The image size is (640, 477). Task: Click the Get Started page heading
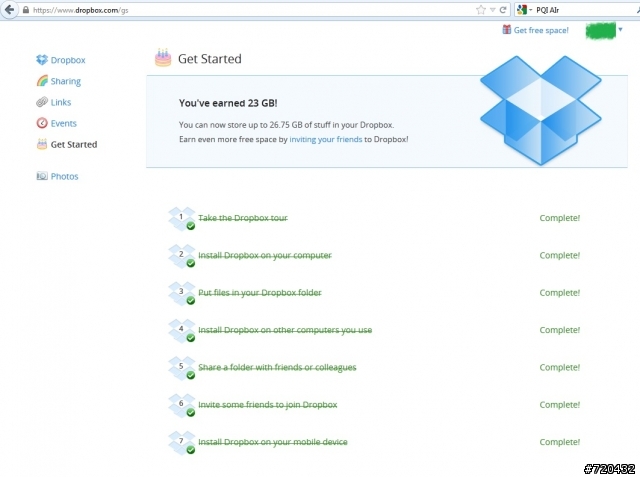[210, 59]
